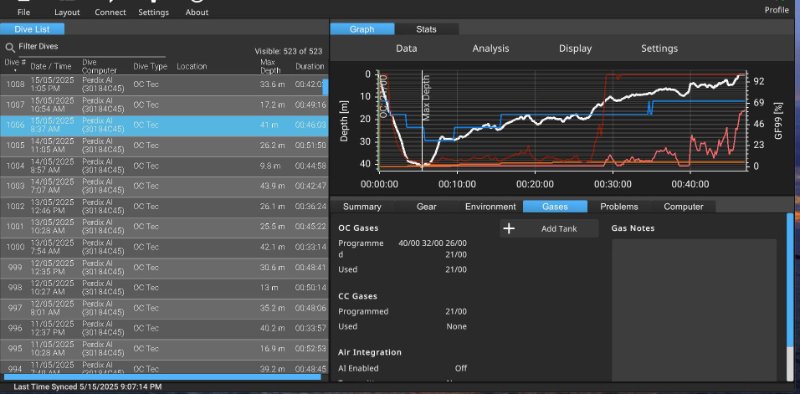Viewport: 800px width, 394px height.
Task: Select dive 999 in the dive list
Action: (x=163, y=267)
